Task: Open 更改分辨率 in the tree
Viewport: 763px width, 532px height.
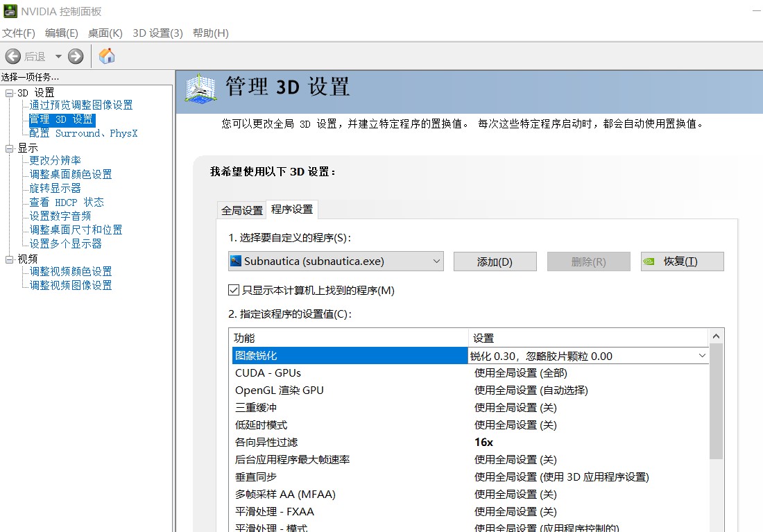Action: [x=55, y=161]
